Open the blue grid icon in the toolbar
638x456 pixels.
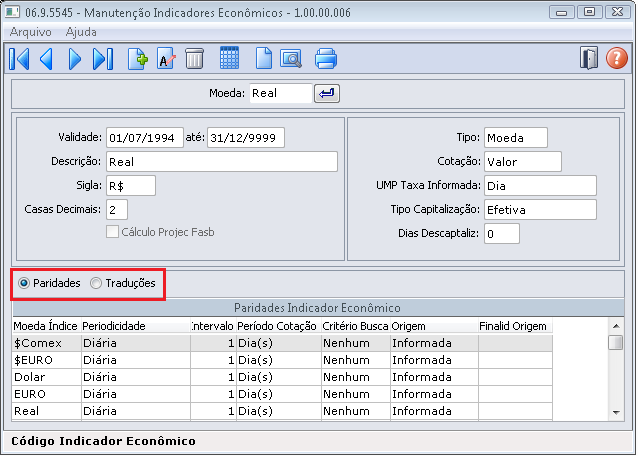229,58
